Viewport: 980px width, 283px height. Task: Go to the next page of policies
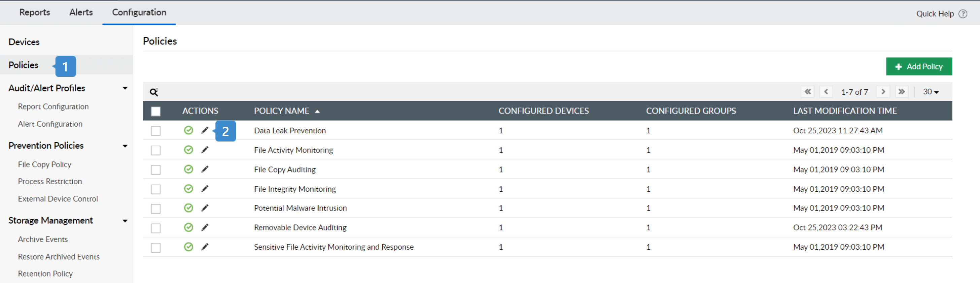[883, 92]
